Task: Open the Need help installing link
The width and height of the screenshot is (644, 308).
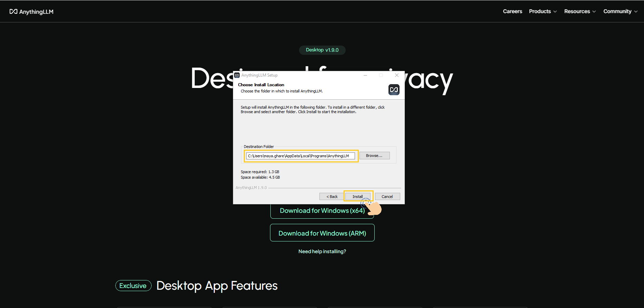Action: pos(322,251)
